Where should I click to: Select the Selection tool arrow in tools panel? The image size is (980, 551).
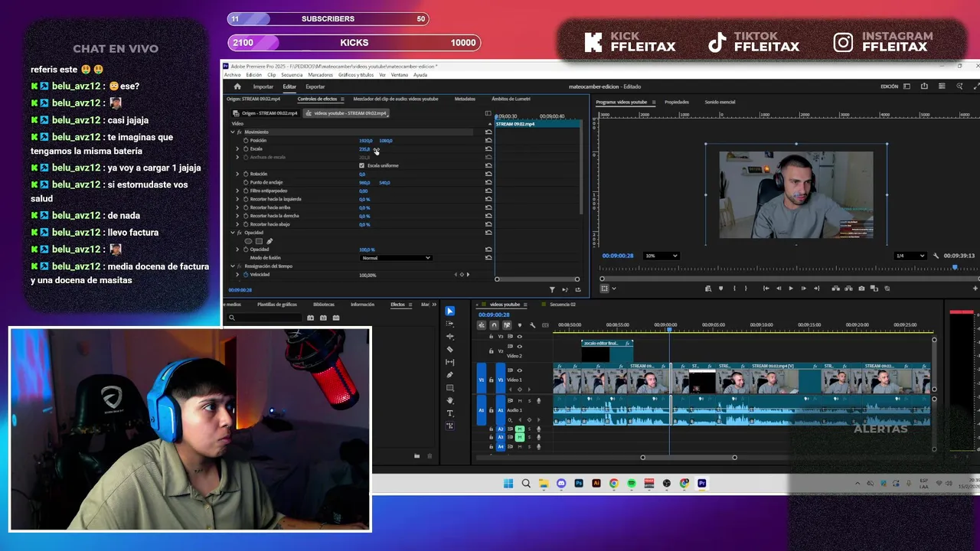click(x=449, y=311)
